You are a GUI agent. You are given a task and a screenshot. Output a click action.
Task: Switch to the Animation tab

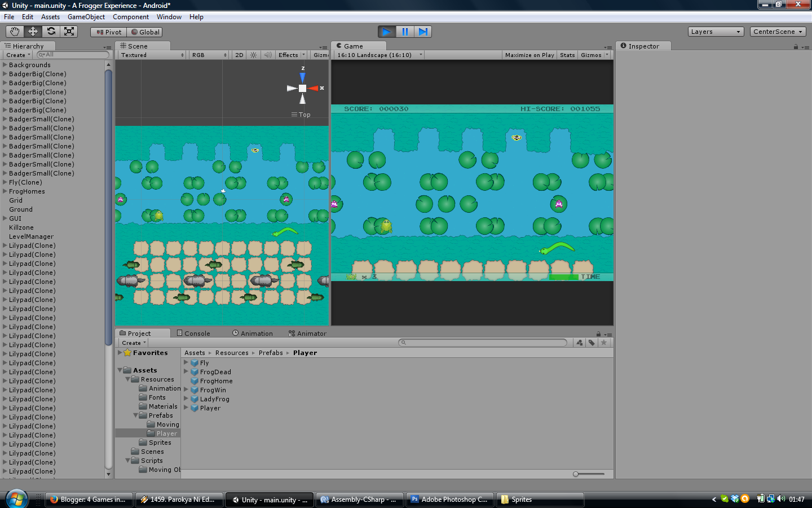(x=253, y=334)
